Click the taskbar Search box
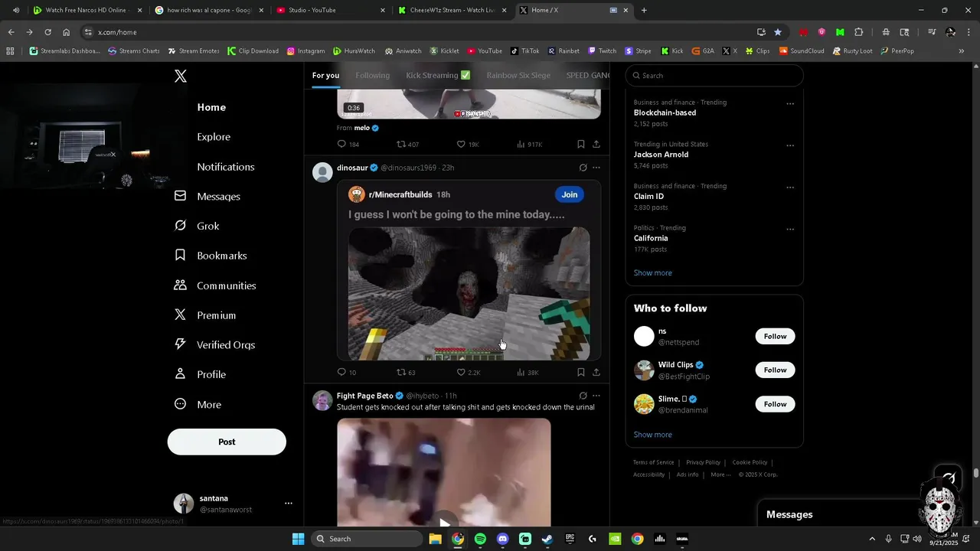 (367, 539)
